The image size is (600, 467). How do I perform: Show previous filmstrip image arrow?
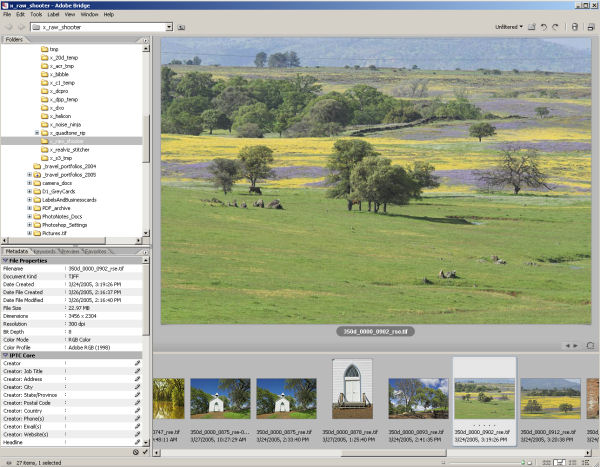[567, 346]
